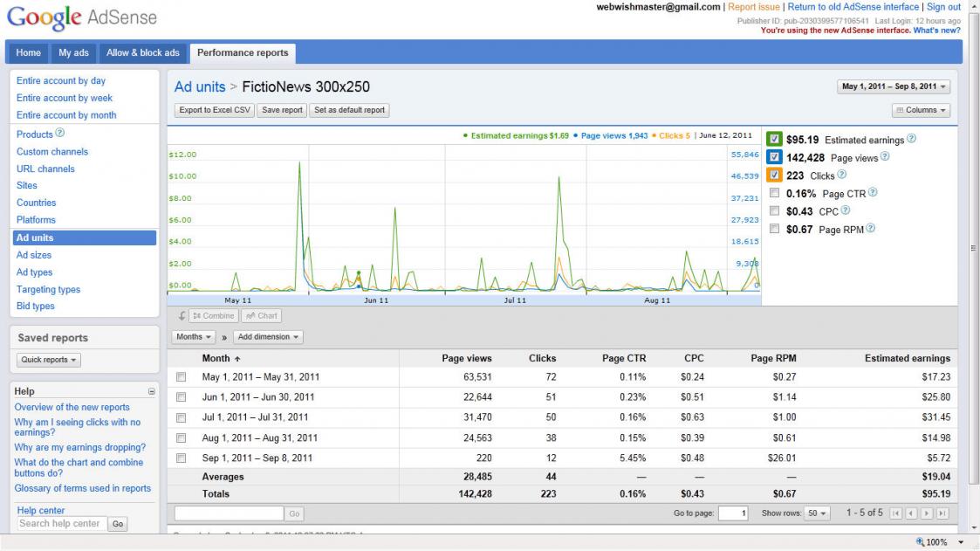980x551 pixels.
Task: Switch to Allow & block ads tab
Action: 142,52
